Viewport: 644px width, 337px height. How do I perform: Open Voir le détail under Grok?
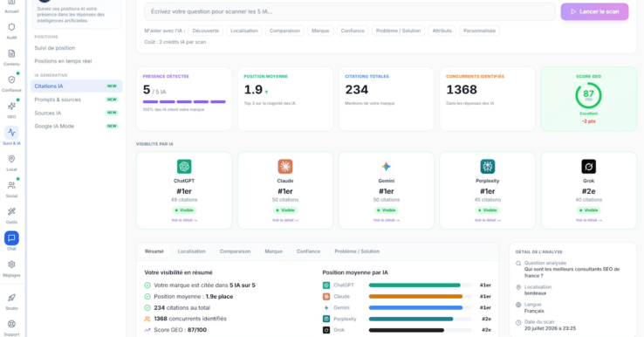[x=588, y=220]
